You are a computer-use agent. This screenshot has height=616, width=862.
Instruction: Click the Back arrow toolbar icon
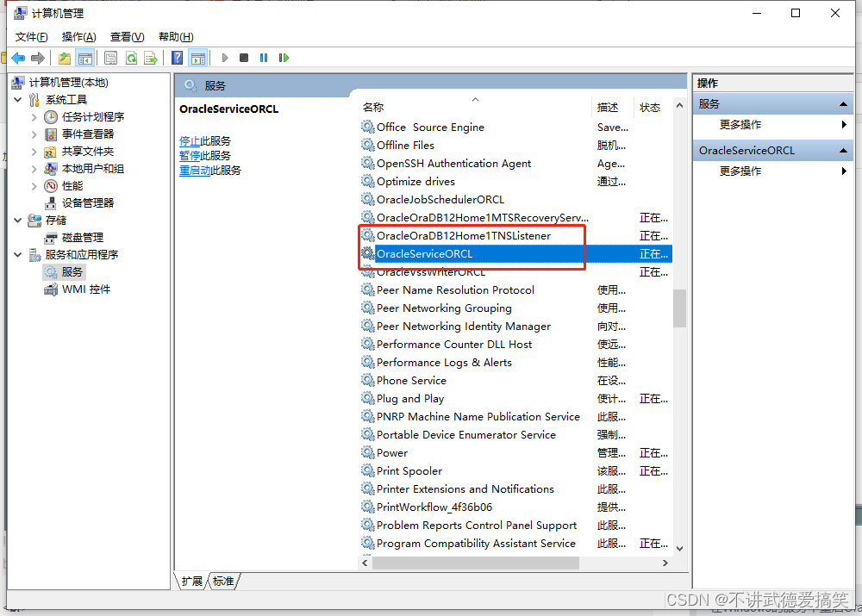(18, 58)
